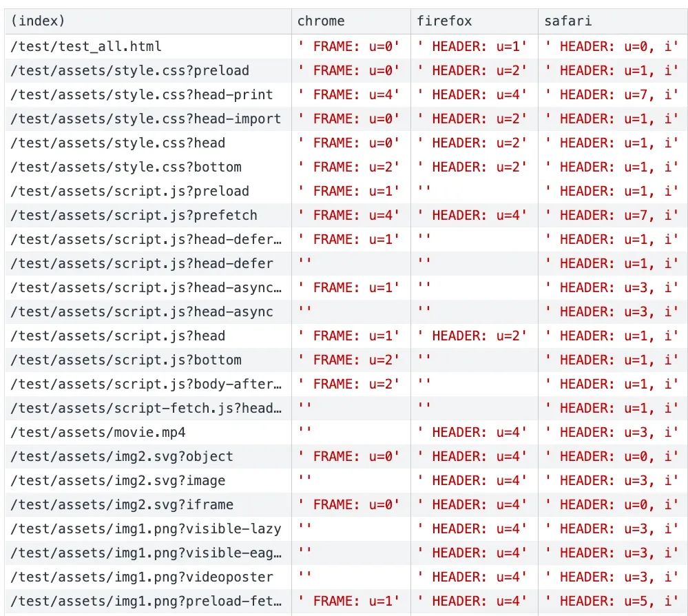Select the style.css?head-print row label

(141, 94)
